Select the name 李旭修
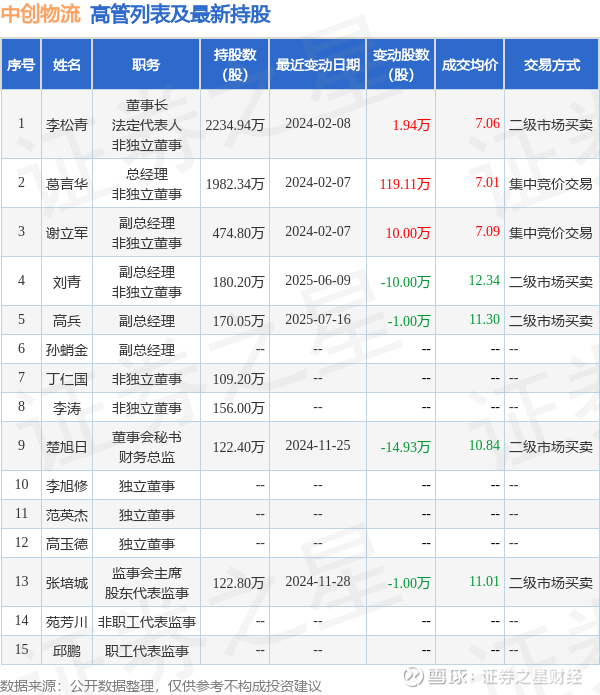Viewport: 600px width, 695px height. point(66,486)
